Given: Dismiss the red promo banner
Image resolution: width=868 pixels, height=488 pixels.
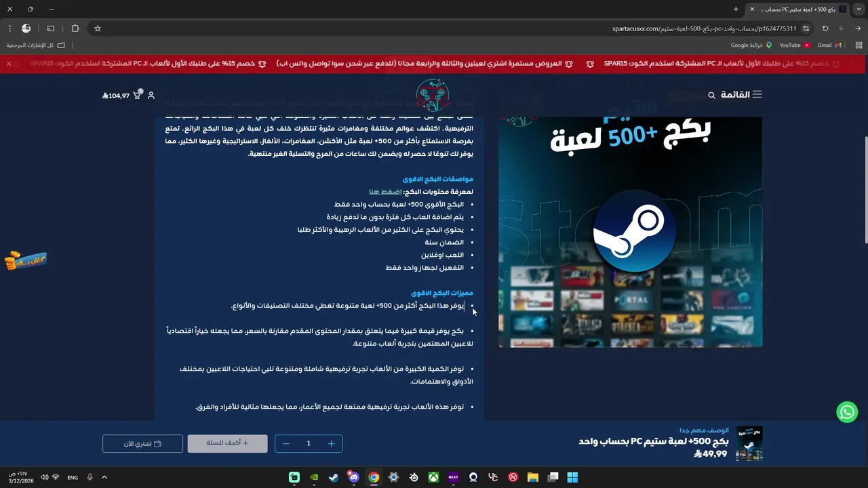Looking at the screenshot, I should coord(9,64).
